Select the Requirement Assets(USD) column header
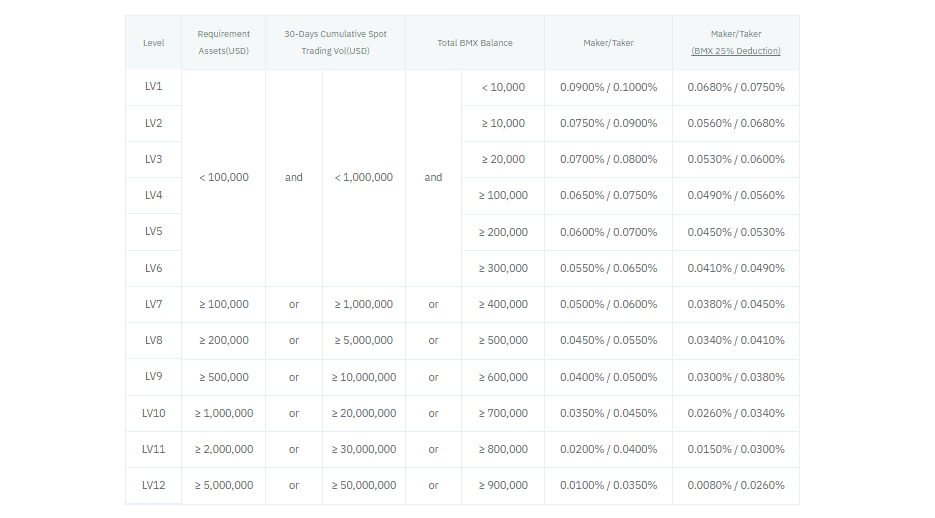The image size is (935, 518). 223,42
